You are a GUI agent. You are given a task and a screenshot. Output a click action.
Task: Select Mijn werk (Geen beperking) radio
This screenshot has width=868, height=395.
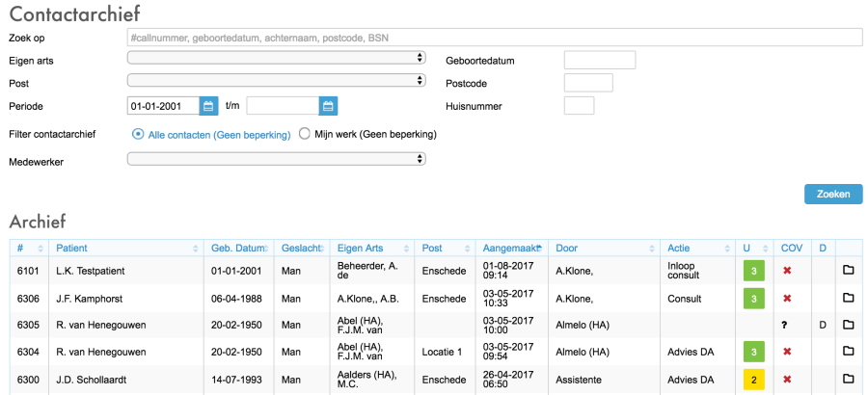[304, 135]
